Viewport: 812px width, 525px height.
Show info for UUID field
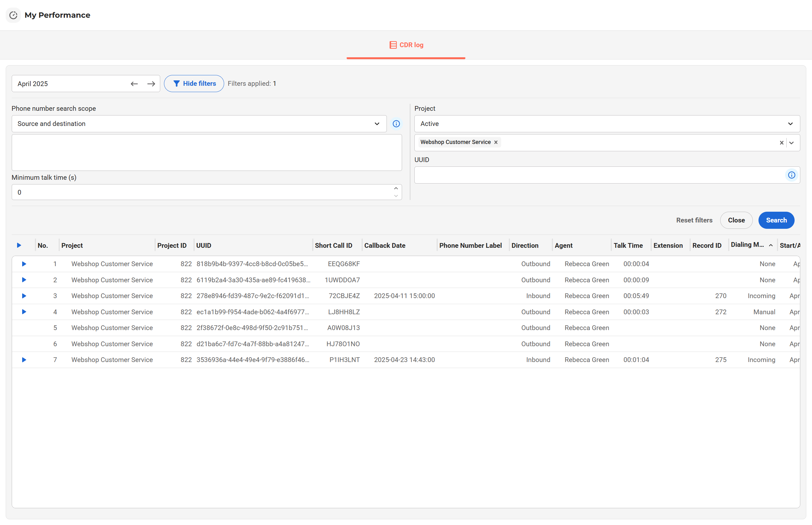point(791,175)
